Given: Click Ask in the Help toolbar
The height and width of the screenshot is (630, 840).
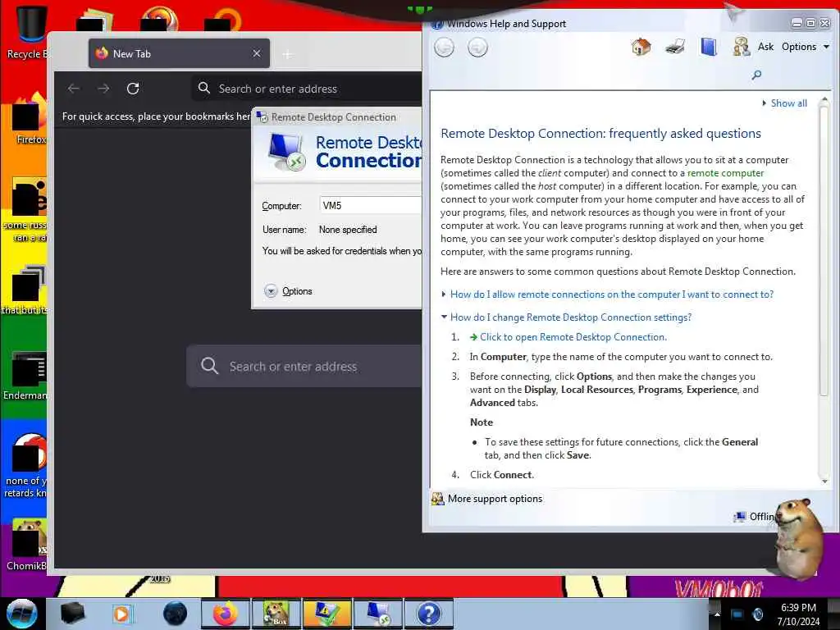Looking at the screenshot, I should [x=765, y=47].
